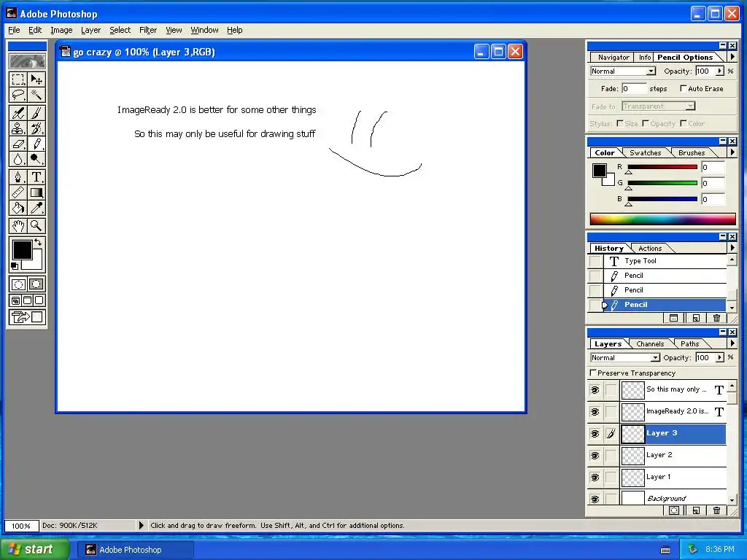Open the Windows start menu
747x560 pixels.
[x=34, y=549]
